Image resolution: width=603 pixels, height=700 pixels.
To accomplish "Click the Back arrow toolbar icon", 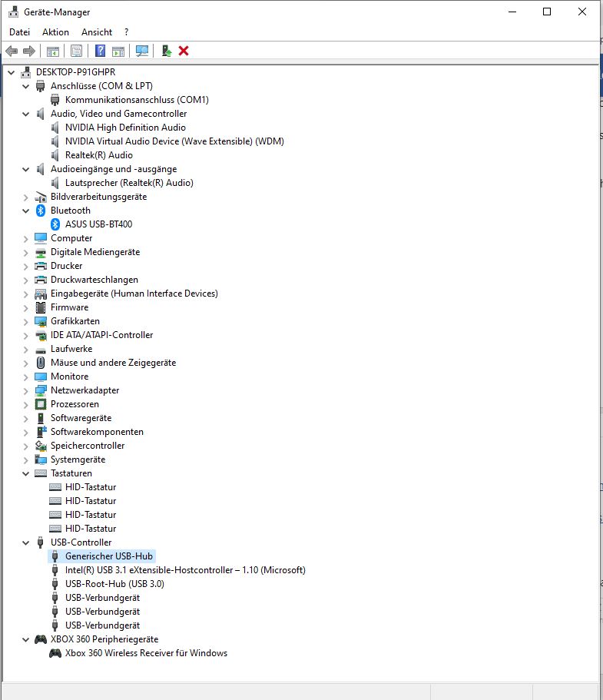I will (x=12, y=51).
